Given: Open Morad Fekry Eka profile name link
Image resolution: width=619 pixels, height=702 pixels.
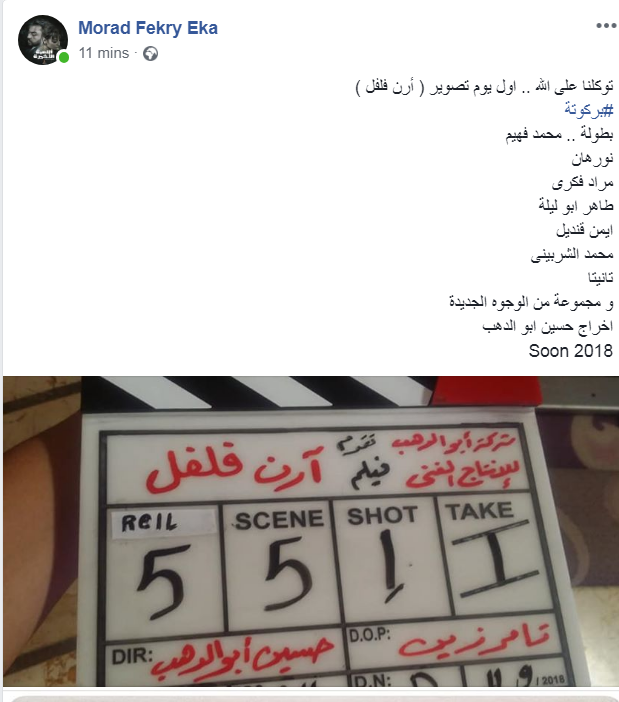Looking at the screenshot, I should pos(148,28).
